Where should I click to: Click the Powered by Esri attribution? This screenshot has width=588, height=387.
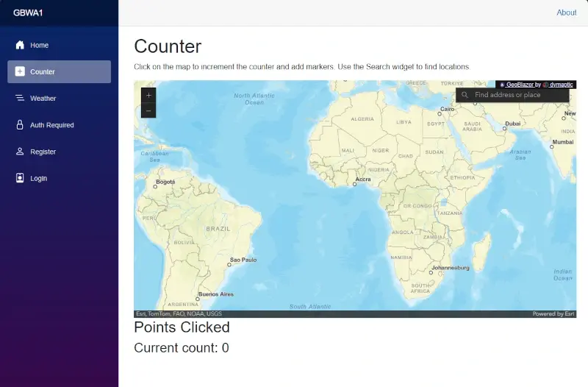pyautogui.click(x=553, y=314)
